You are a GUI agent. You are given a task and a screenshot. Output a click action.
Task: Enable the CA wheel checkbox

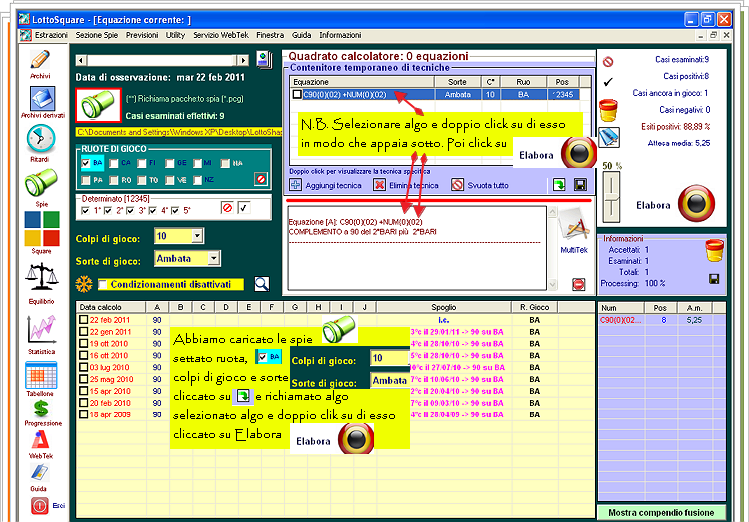point(114,163)
